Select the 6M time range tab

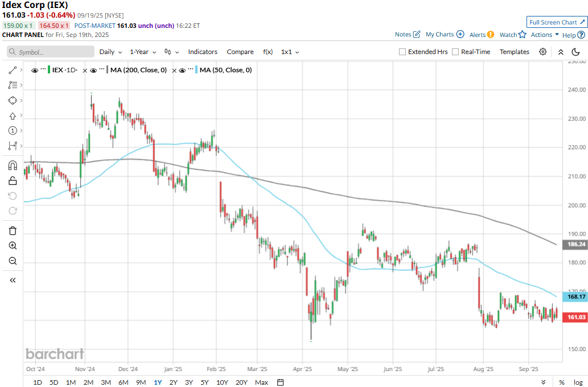tap(123, 382)
